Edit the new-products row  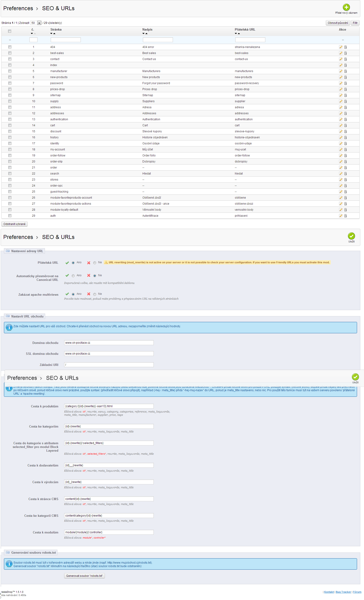point(341,77)
